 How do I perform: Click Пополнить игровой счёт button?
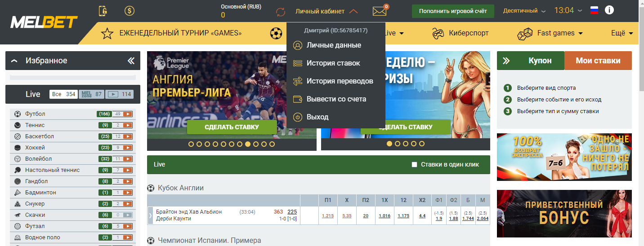(453, 11)
